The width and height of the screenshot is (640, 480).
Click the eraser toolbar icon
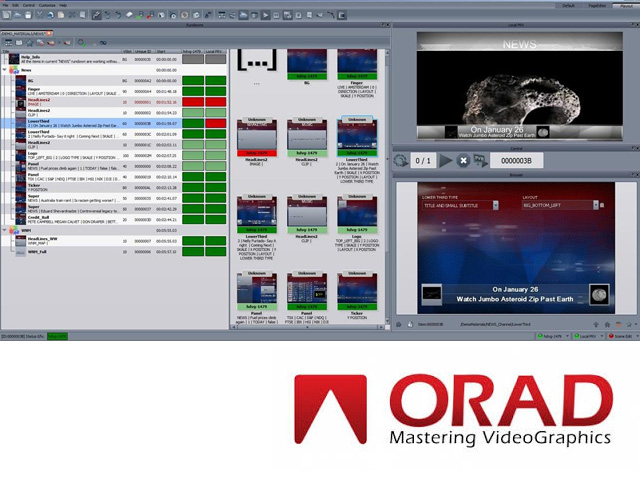click(x=129, y=16)
